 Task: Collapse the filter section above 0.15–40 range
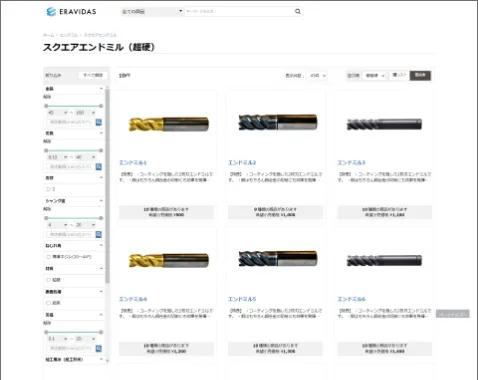coord(101,133)
